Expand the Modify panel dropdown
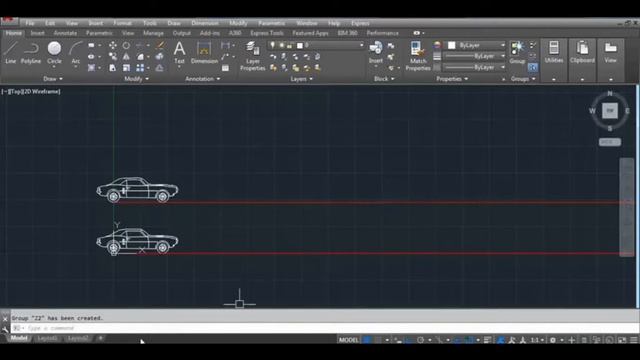The height and width of the screenshot is (360, 640). coord(137,79)
